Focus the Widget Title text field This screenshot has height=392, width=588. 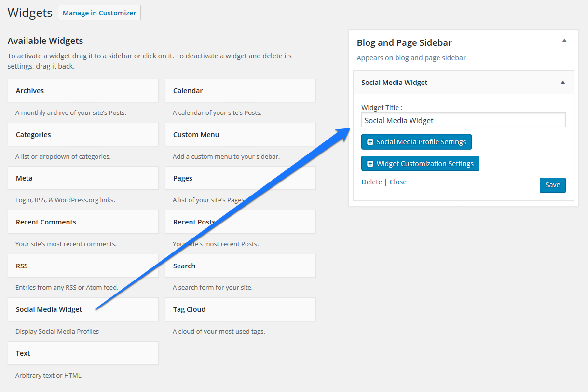463,120
